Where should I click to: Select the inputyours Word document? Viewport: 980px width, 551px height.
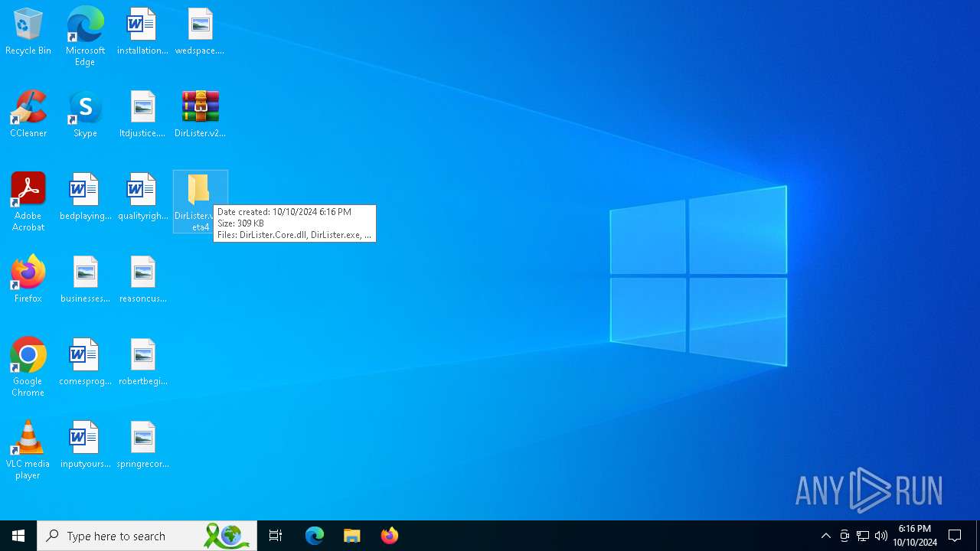click(85, 445)
